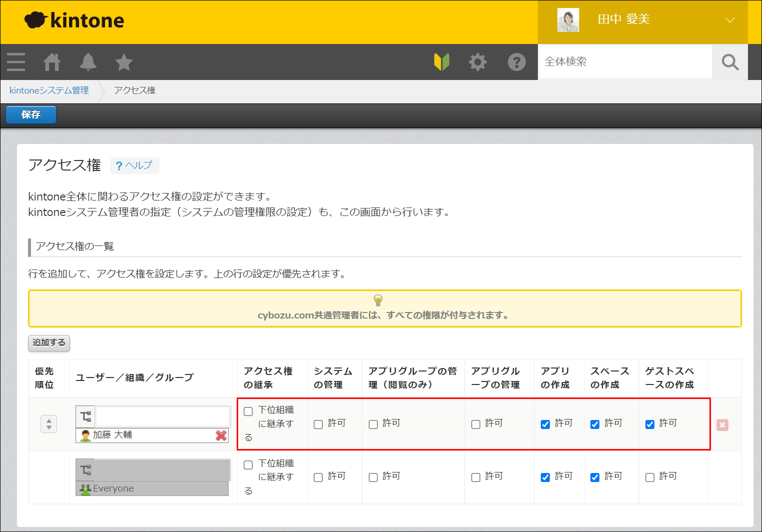The height and width of the screenshot is (532, 762).
Task: Toggle 下位組織に継承する for 加藤 大輔 row
Action: [x=248, y=411]
